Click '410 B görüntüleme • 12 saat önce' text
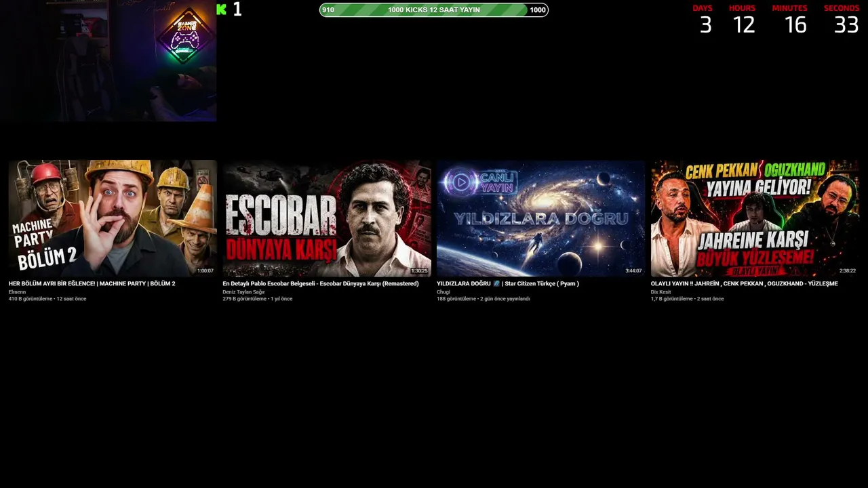 click(x=47, y=299)
